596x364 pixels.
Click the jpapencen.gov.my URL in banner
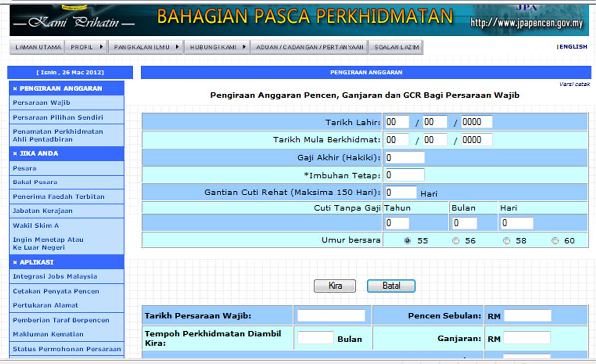click(527, 23)
